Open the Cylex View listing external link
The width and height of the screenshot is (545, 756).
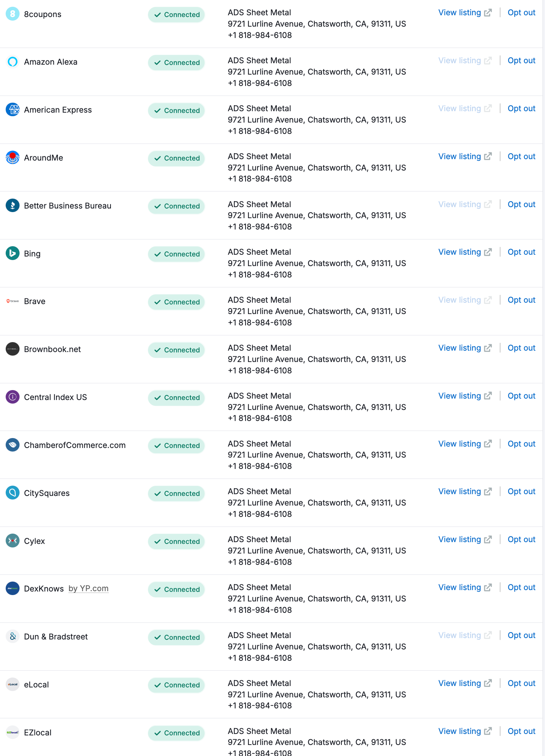click(465, 540)
